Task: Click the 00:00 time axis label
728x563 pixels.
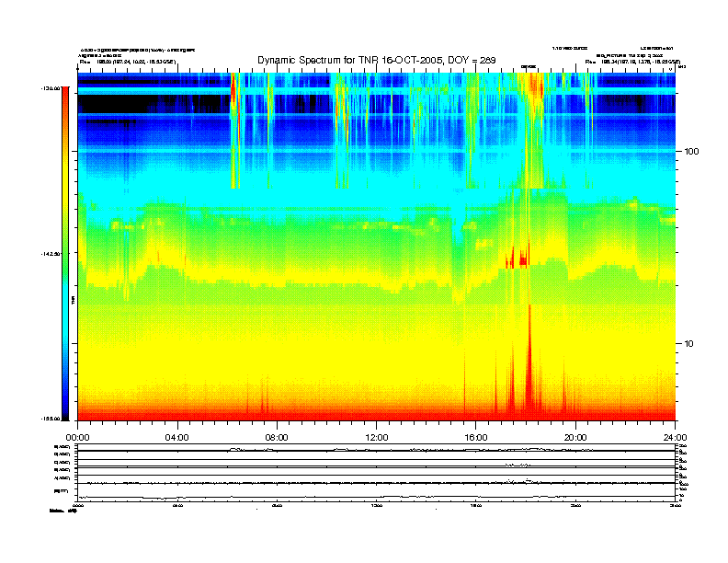Action: click(x=77, y=438)
